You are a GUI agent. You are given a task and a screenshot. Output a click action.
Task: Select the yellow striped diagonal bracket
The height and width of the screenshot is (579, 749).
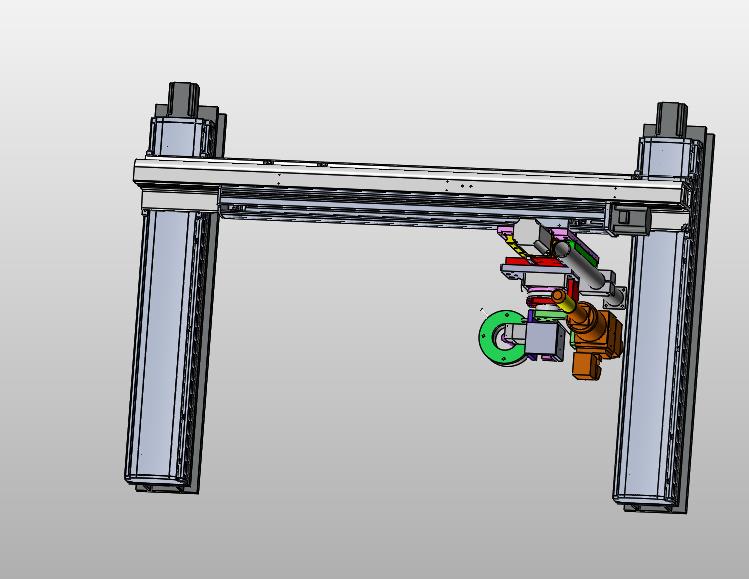coord(517,247)
